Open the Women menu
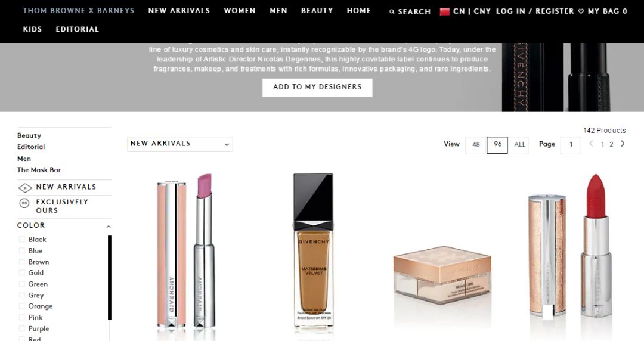This screenshot has width=644, height=341. coord(240,11)
